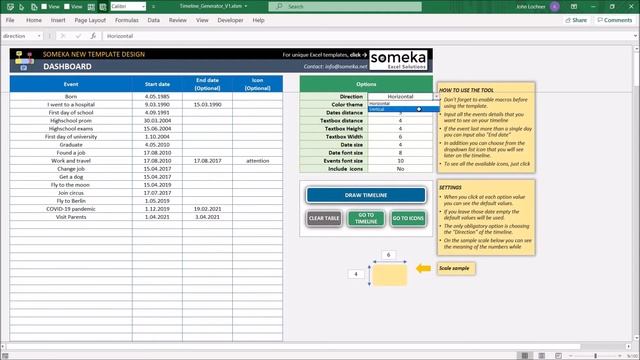
Task: Click the Direction dropdown arrow
Action: [436, 96]
